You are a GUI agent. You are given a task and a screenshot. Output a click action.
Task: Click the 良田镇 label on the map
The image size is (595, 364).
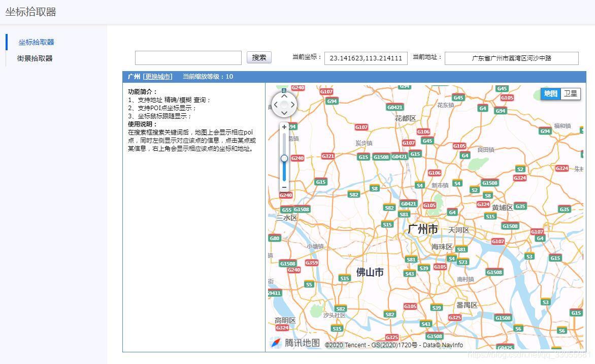tap(486, 150)
